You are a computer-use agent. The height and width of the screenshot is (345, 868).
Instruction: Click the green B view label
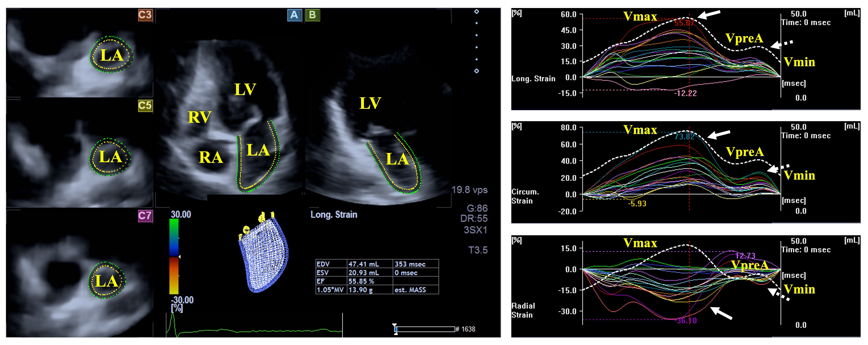click(x=312, y=15)
